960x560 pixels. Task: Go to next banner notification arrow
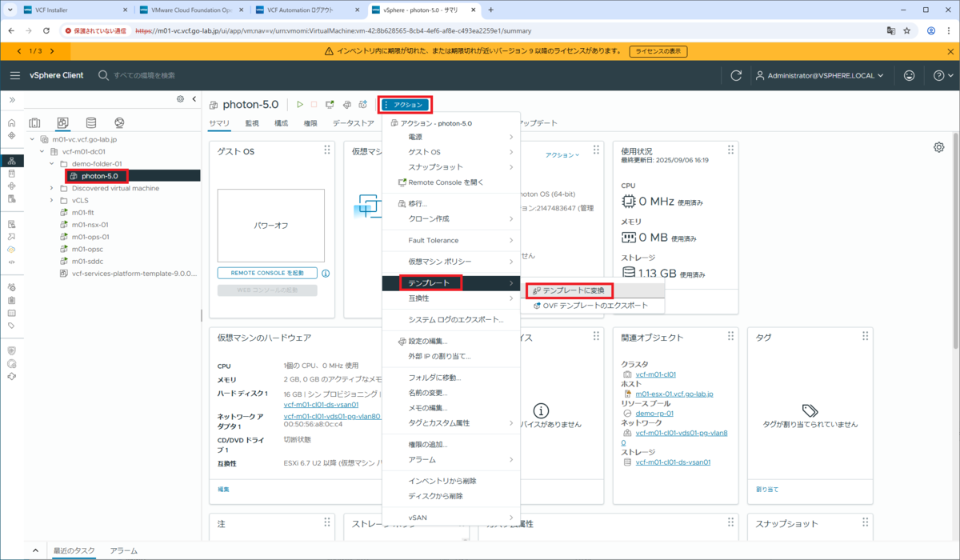point(51,51)
